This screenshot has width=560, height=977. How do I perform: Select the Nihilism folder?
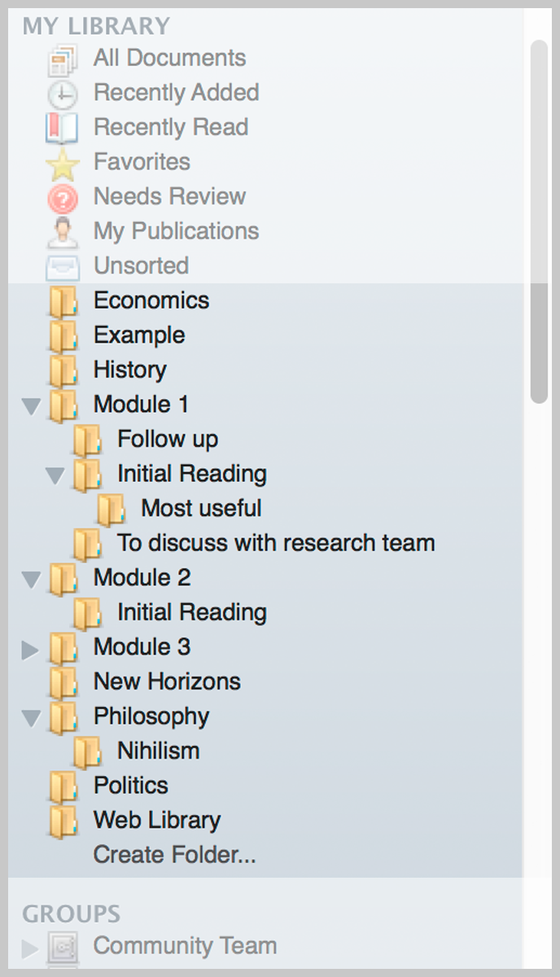(158, 751)
